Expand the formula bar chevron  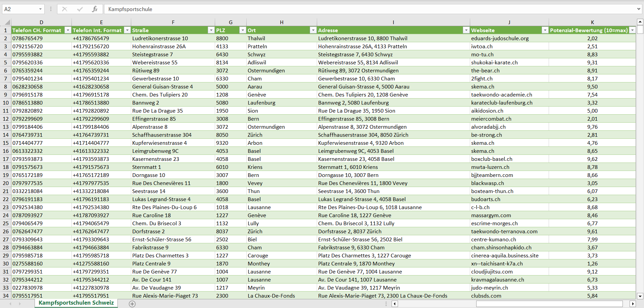(639, 9)
